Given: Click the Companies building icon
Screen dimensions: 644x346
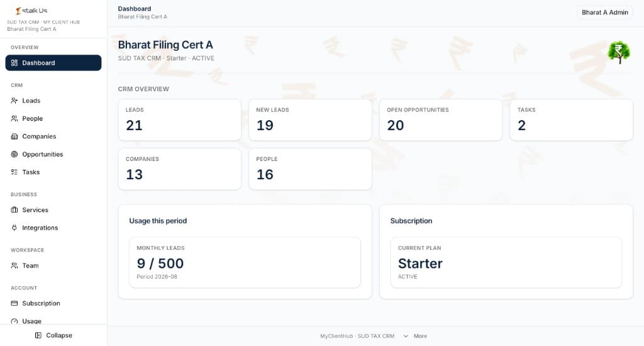Looking at the screenshot, I should coord(14,137).
